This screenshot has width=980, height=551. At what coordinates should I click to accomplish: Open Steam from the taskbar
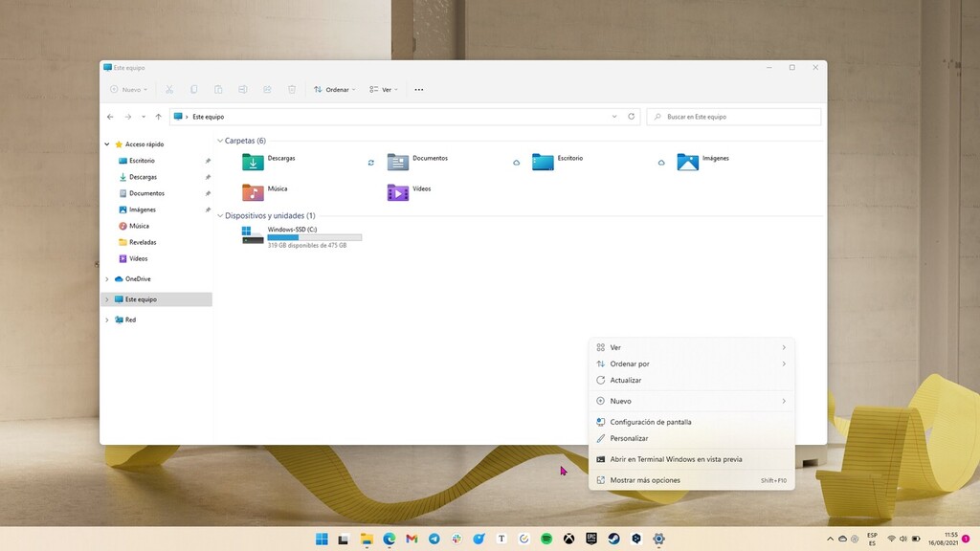click(615, 539)
